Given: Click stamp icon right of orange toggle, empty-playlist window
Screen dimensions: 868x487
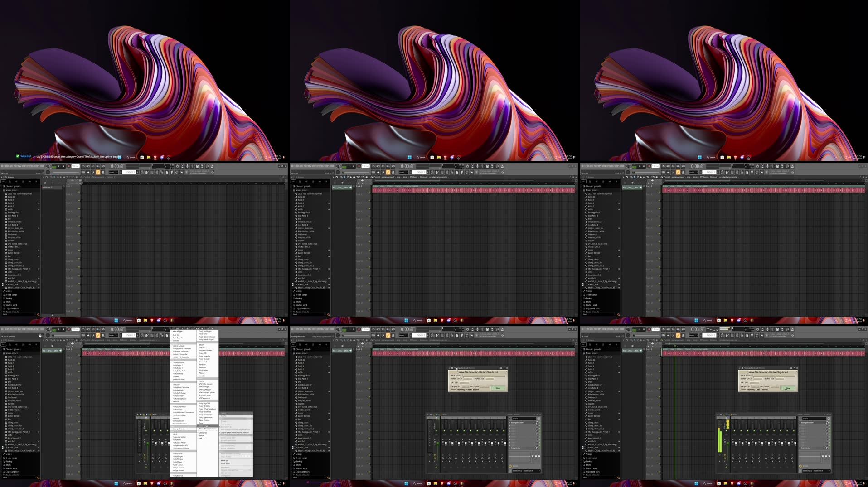Looking at the screenshot, I should point(103,172).
